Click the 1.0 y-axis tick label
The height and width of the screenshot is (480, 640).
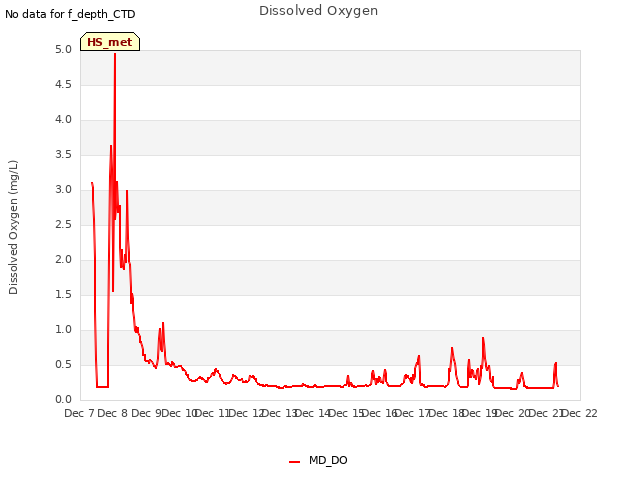click(63, 329)
